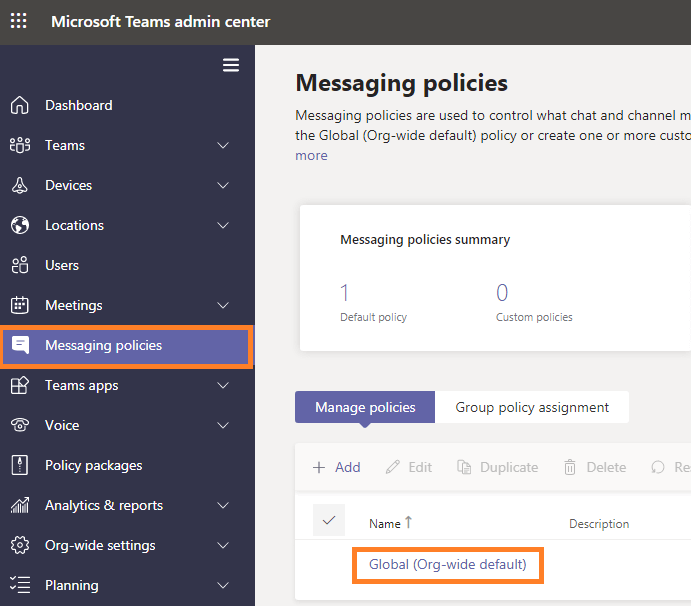691x606 pixels.
Task: Expand the Locations menu chevron
Action: [x=223, y=225]
